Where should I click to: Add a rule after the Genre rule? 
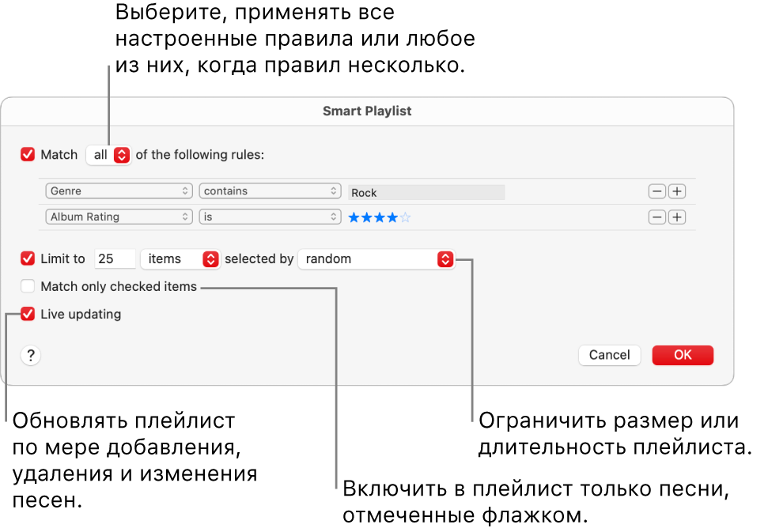click(677, 191)
